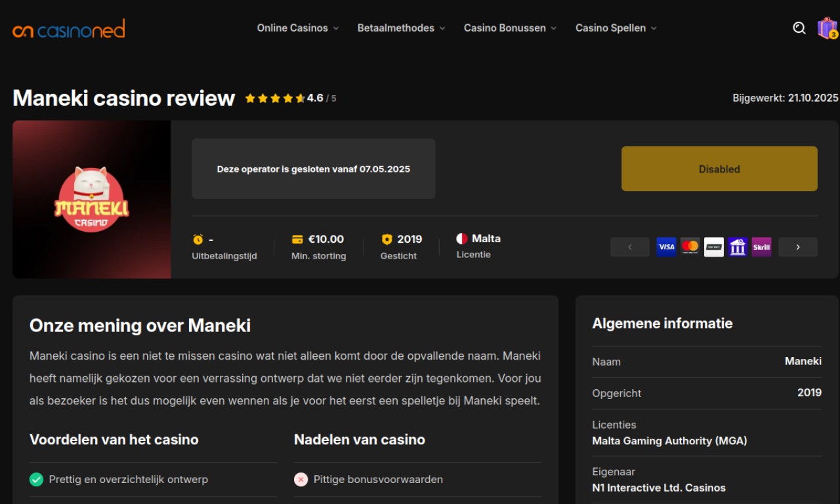Select the Skrill payment icon
Screen dimensions: 840x504
[x=761, y=247]
